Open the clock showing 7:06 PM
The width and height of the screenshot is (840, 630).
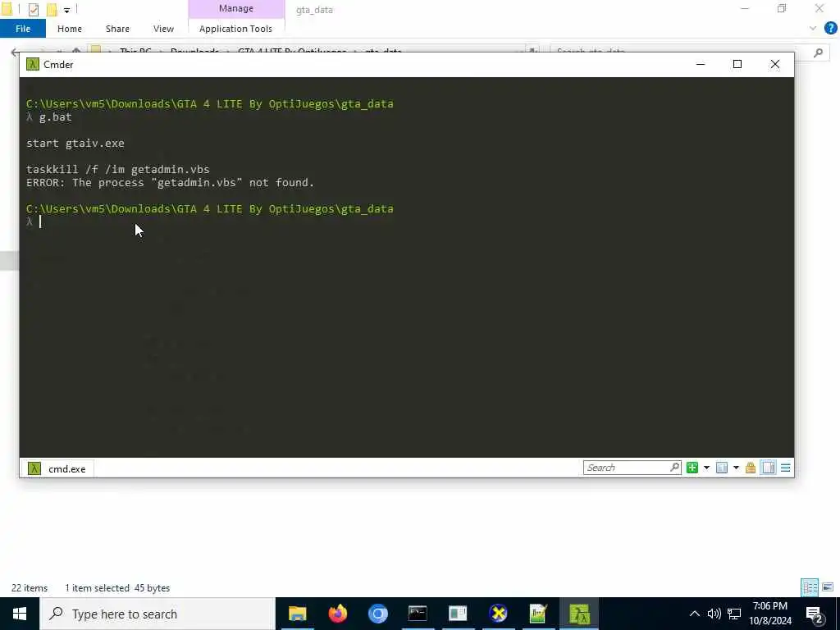click(x=769, y=614)
